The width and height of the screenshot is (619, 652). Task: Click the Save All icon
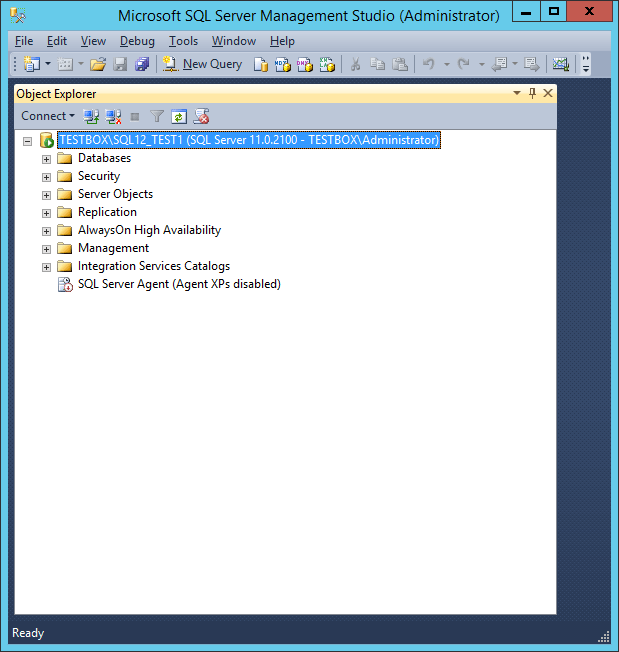pyautogui.click(x=142, y=64)
